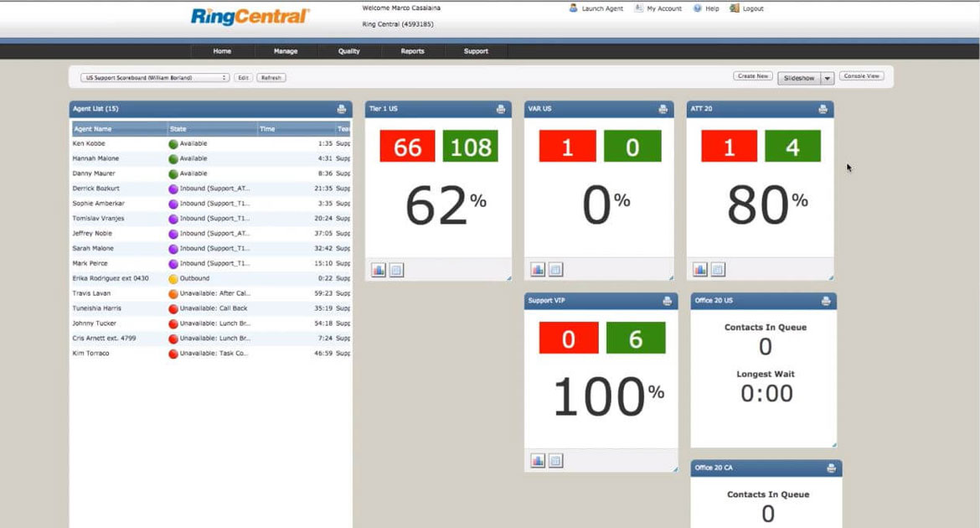This screenshot has height=528, width=980.
Task: Open the Manage menu
Action: [x=286, y=51]
